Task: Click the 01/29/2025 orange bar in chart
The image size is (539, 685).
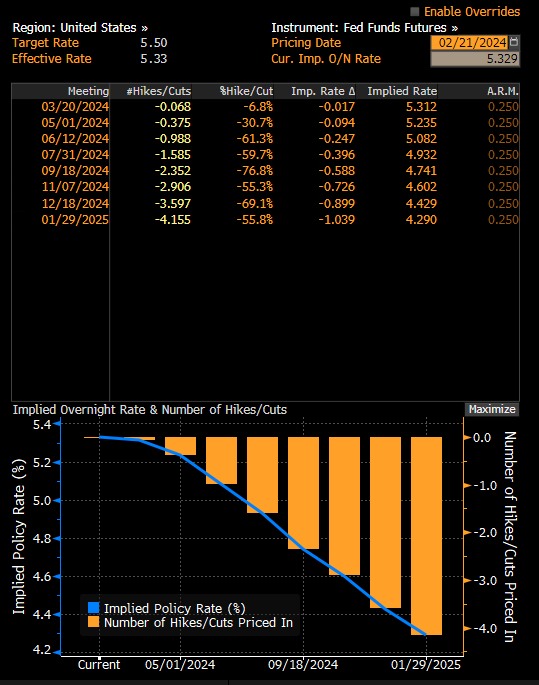Action: 426,536
